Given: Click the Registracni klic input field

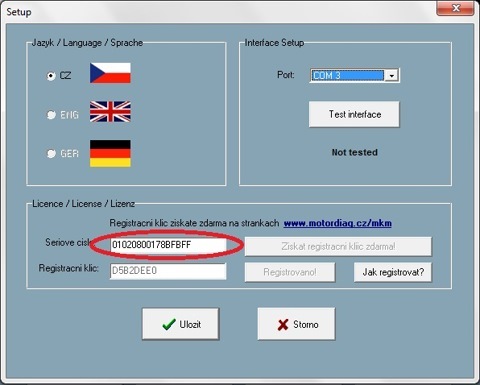Looking at the screenshot, I should (168, 271).
